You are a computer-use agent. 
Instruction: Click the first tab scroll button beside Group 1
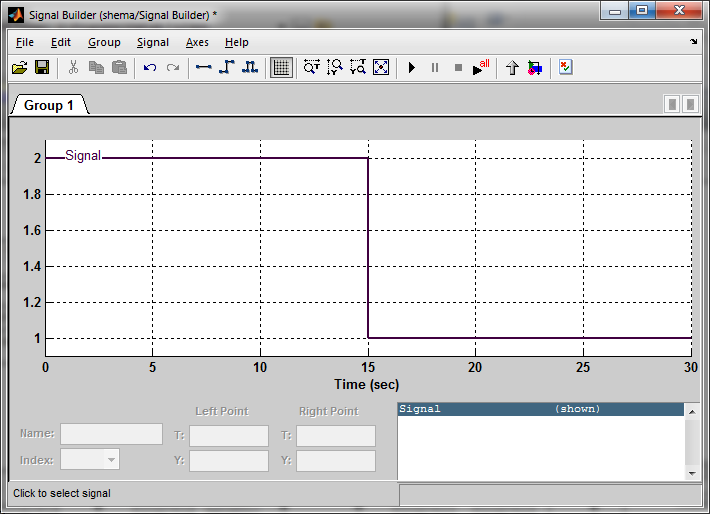[x=672, y=105]
